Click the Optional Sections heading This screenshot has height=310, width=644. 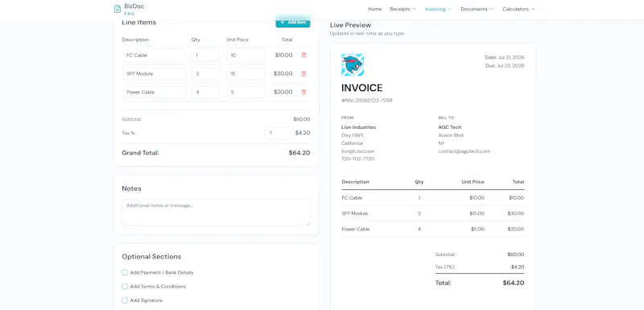[151, 257]
